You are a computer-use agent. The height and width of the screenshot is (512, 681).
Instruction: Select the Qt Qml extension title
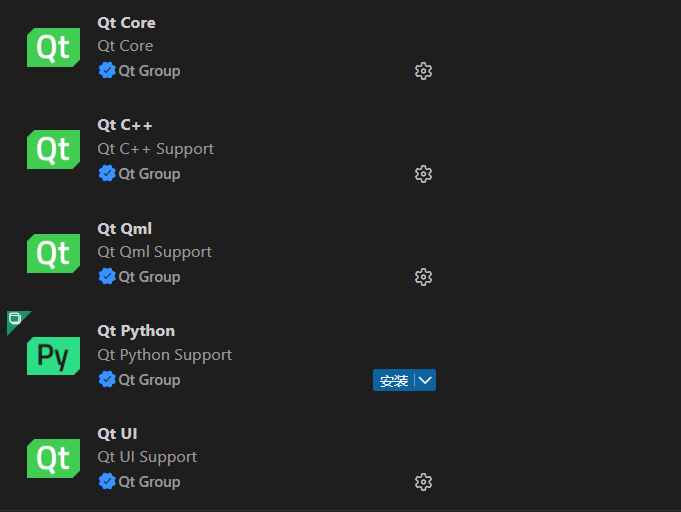[124, 229]
